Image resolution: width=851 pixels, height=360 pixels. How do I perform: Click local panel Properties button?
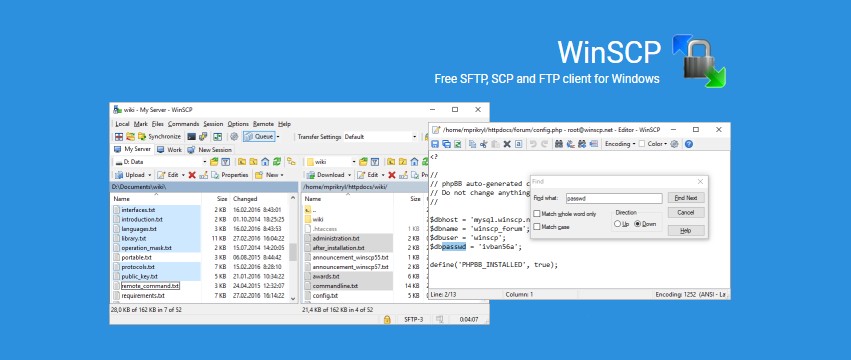click(x=230, y=175)
